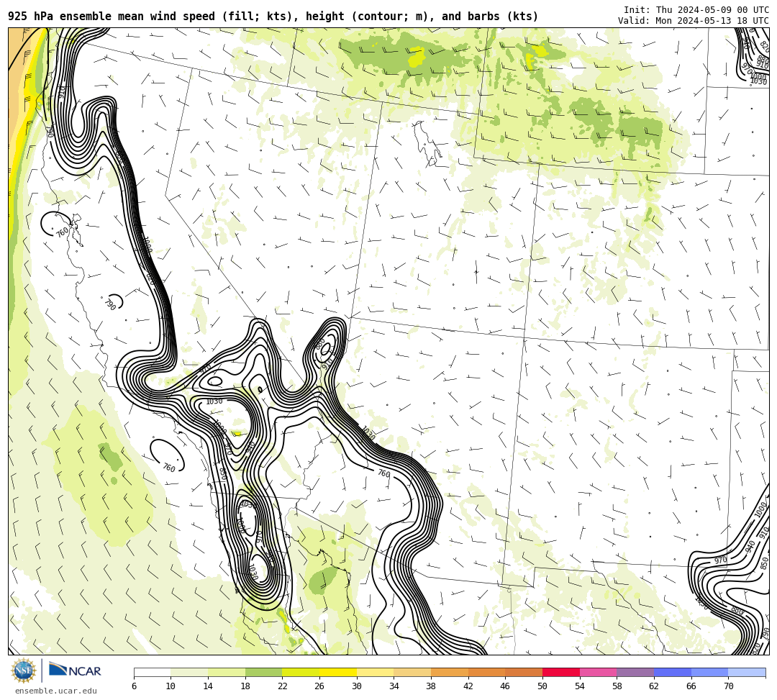Click the colorbar tick label '6'
The width and height of the screenshot is (777, 700).
[x=134, y=686]
